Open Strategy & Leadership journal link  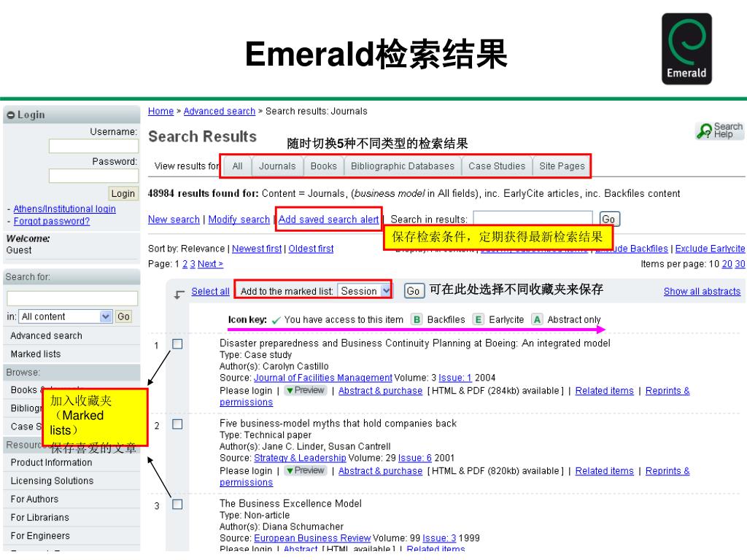pyautogui.click(x=300, y=458)
